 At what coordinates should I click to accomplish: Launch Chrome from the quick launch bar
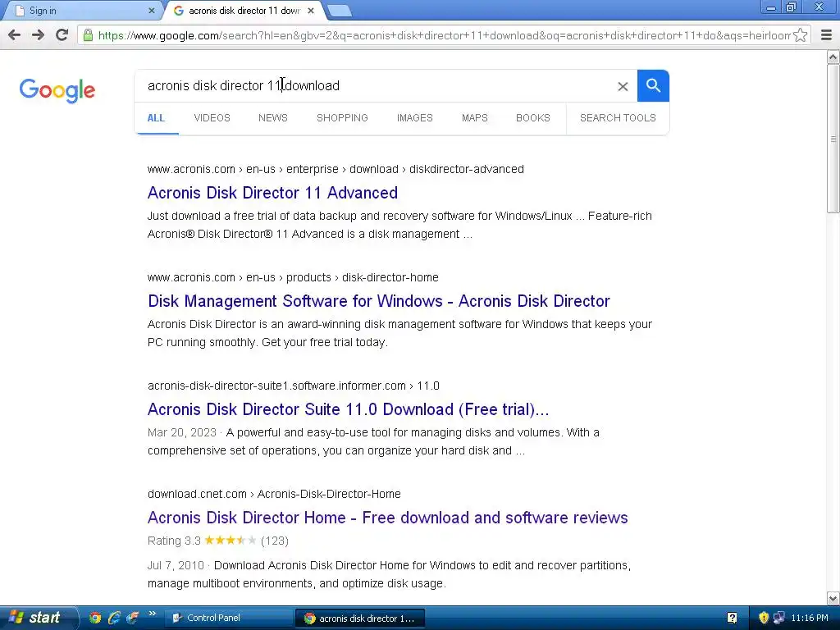point(95,618)
